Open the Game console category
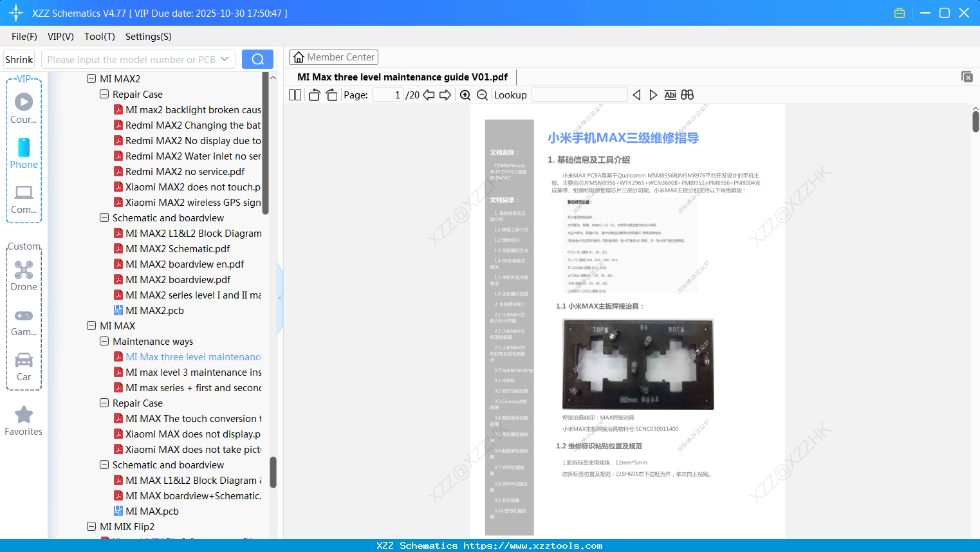The height and width of the screenshot is (552, 980). tap(24, 322)
